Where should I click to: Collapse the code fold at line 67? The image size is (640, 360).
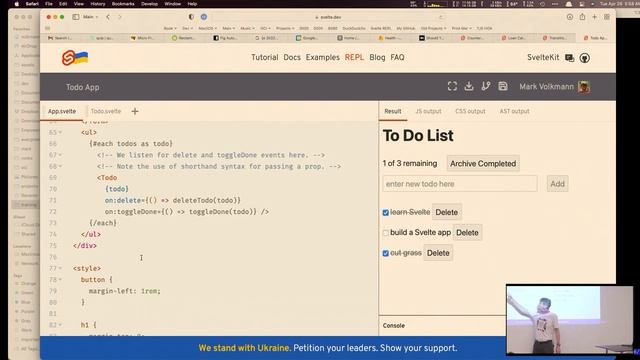[x=60, y=155]
